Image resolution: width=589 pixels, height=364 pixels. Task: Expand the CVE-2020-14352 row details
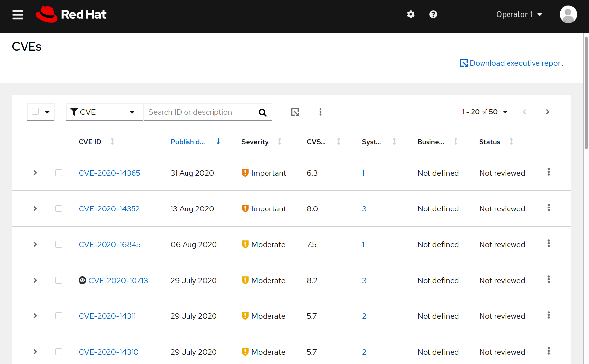click(35, 208)
